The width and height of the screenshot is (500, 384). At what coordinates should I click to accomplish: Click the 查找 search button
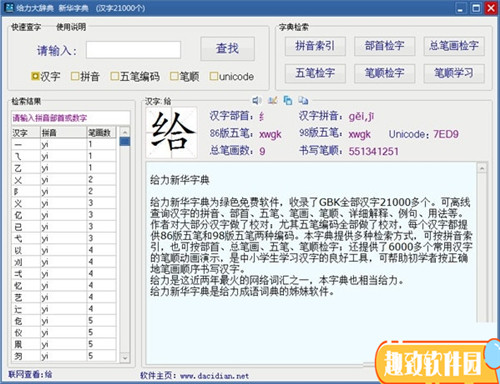pyautogui.click(x=227, y=49)
